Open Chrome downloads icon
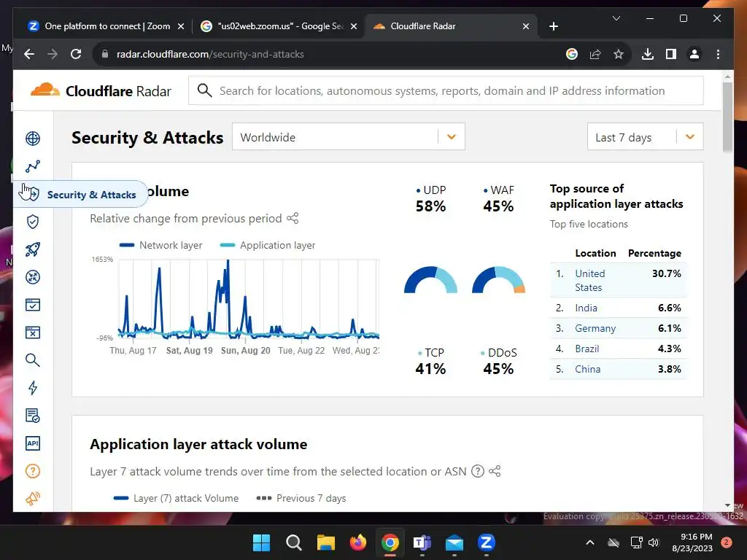Image resolution: width=747 pixels, height=560 pixels. (x=648, y=54)
